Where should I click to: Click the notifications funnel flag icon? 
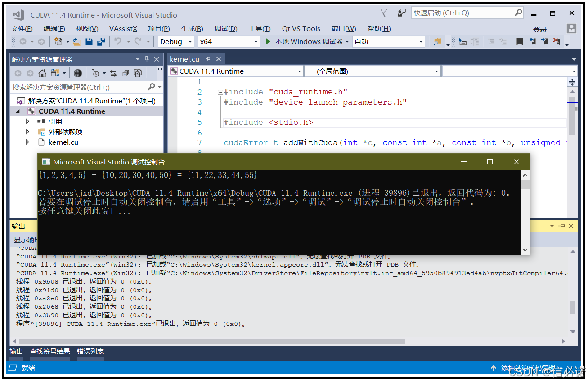[x=384, y=13]
